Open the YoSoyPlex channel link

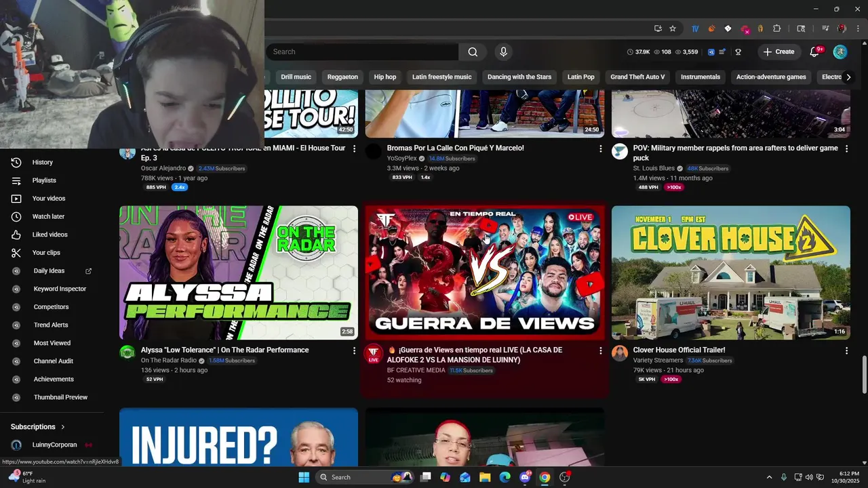(402, 159)
